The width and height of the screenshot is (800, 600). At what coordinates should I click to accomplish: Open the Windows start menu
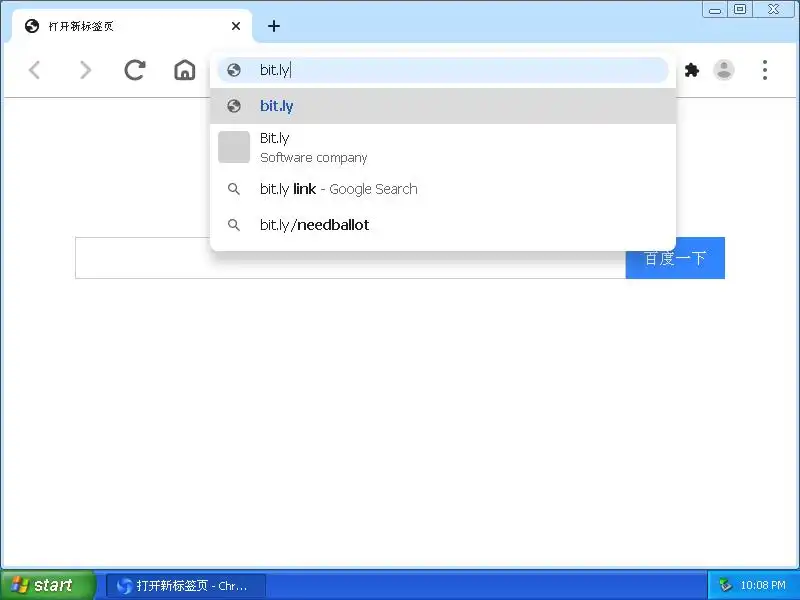pos(47,585)
